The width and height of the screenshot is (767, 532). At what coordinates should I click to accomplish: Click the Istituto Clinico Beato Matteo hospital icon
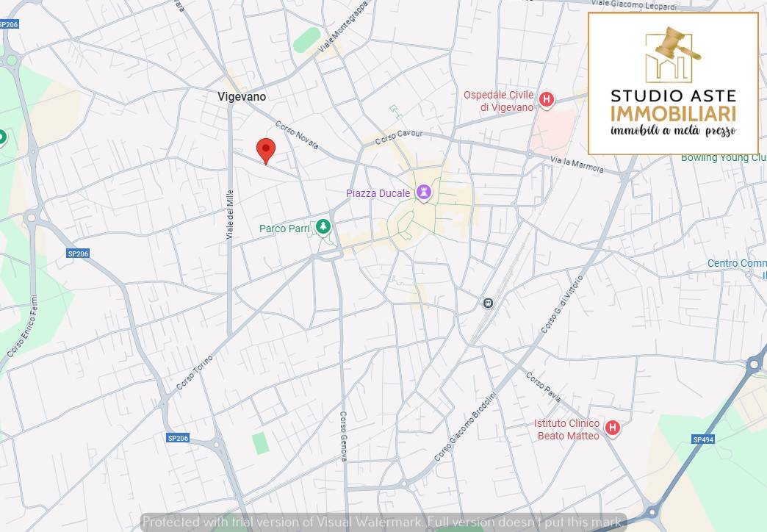click(612, 427)
